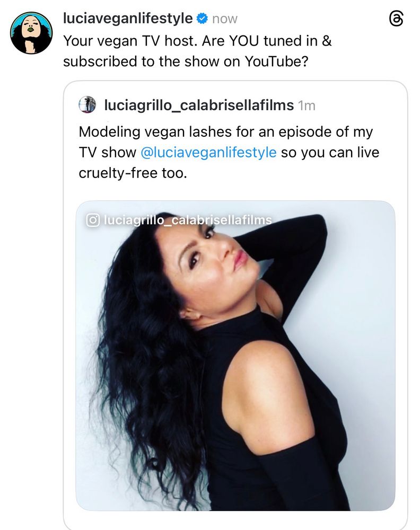This screenshot has width=420, height=530.
Task: Click the Threads logo icon
Action: tap(396, 19)
